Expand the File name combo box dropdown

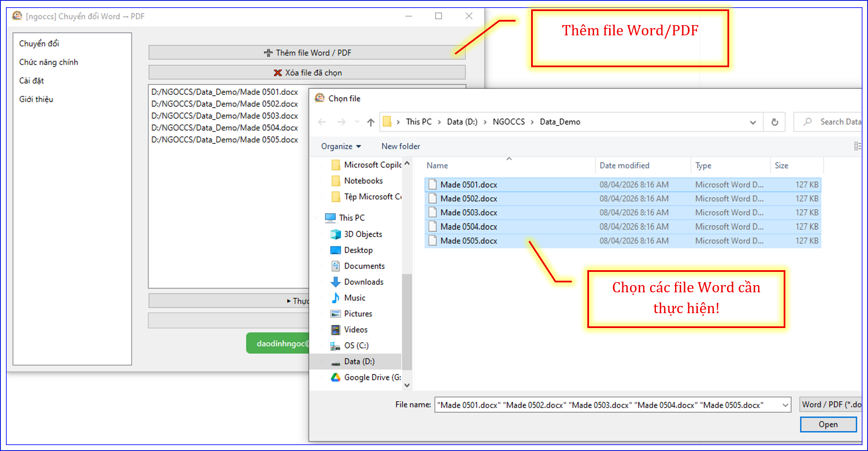pos(785,405)
